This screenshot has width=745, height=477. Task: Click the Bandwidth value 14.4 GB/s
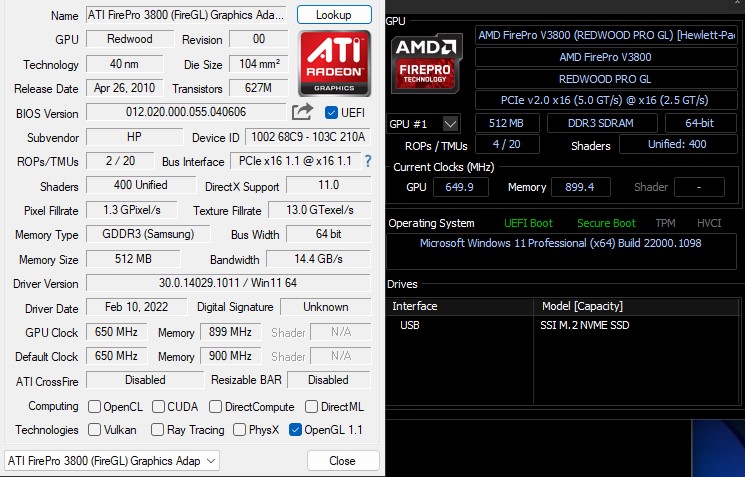[318, 259]
